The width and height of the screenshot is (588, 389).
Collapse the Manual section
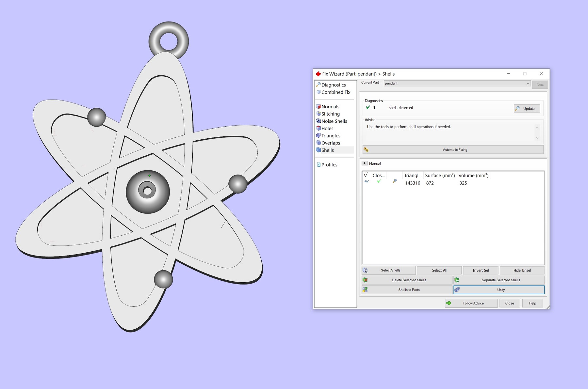click(365, 163)
